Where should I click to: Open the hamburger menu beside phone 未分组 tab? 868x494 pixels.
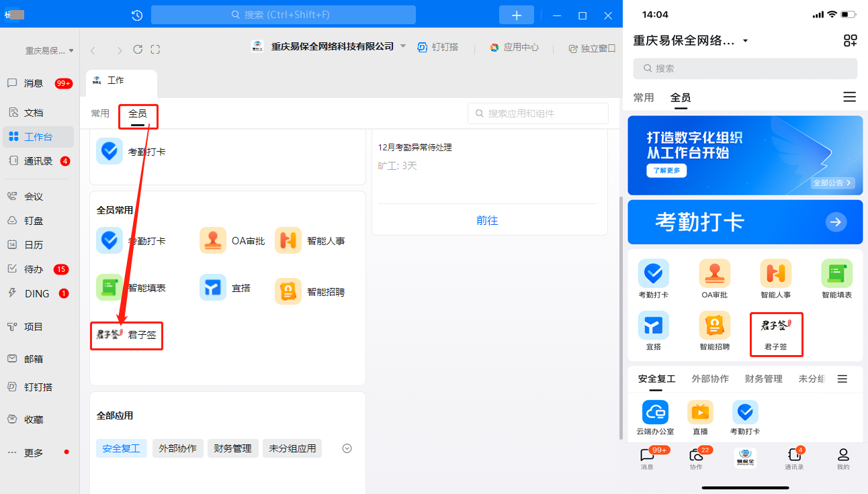842,379
